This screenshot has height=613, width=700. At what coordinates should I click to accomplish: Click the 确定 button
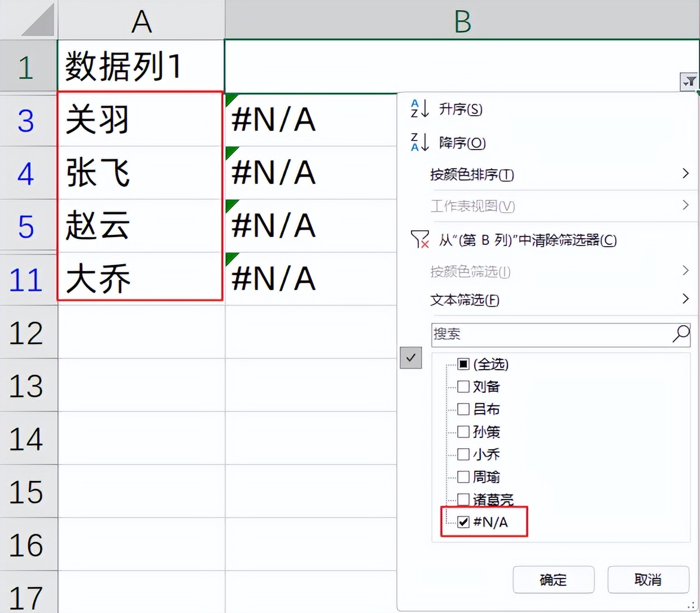[x=553, y=580]
